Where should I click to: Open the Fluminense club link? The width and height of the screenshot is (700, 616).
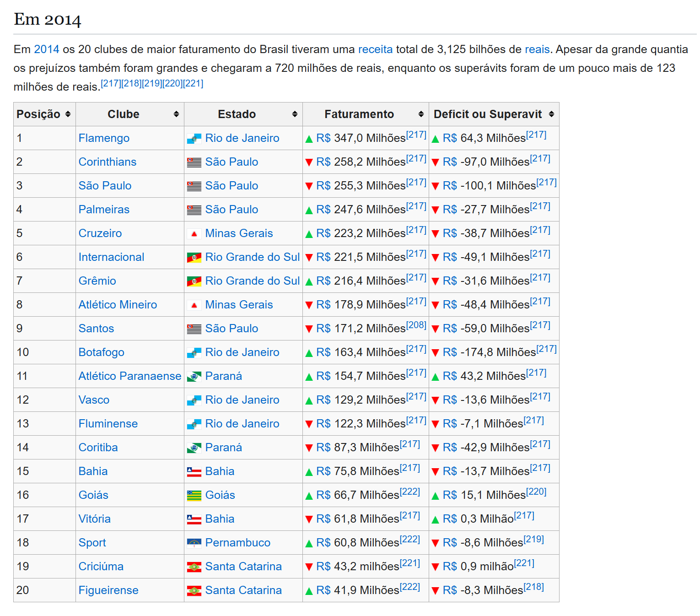108,424
